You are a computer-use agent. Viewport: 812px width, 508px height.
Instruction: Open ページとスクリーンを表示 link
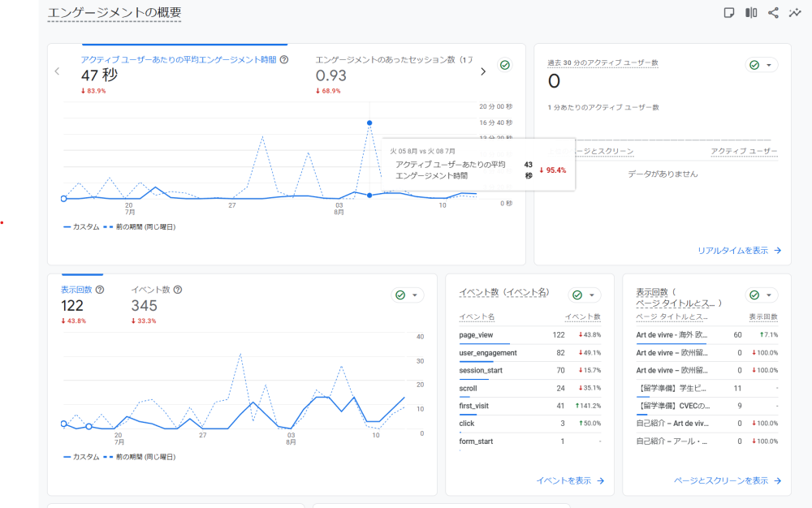(728, 480)
